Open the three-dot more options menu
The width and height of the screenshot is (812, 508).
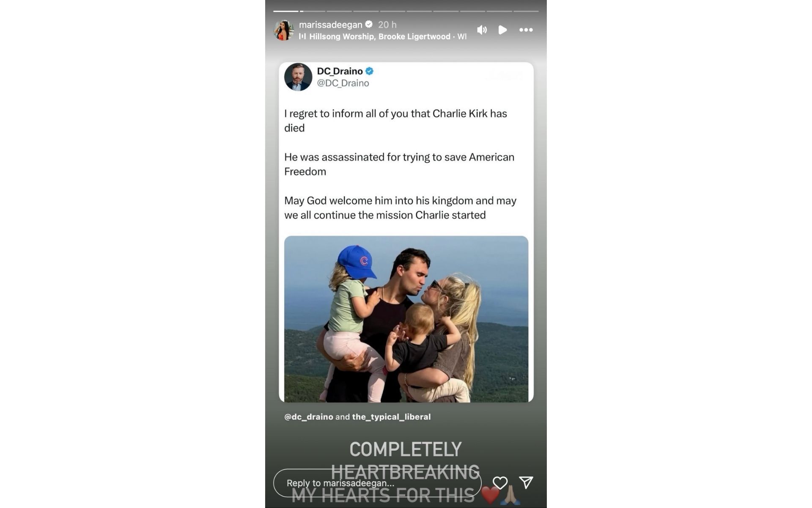pos(526,30)
